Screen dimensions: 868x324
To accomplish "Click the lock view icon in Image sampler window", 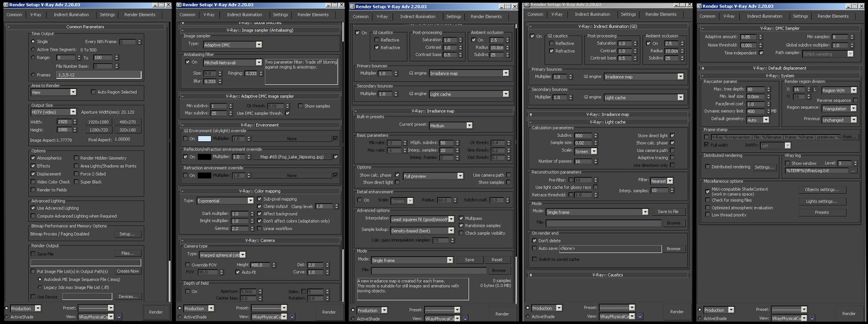I will [292, 316].
